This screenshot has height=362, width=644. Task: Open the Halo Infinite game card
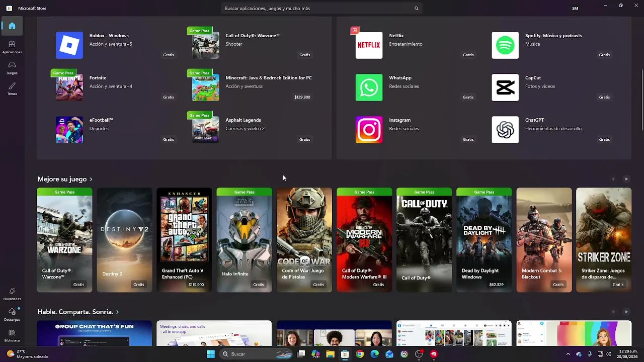point(244,240)
